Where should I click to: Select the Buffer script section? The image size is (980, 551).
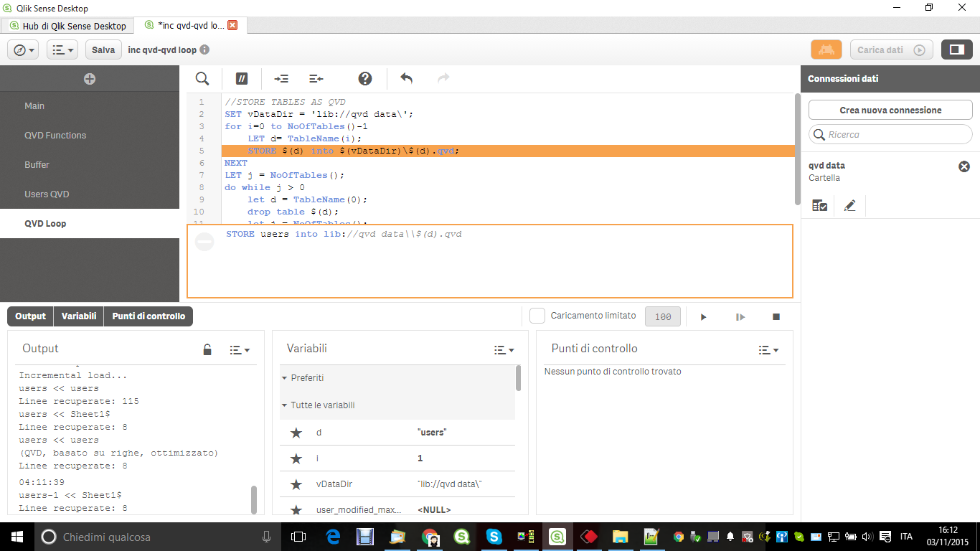(x=90, y=164)
